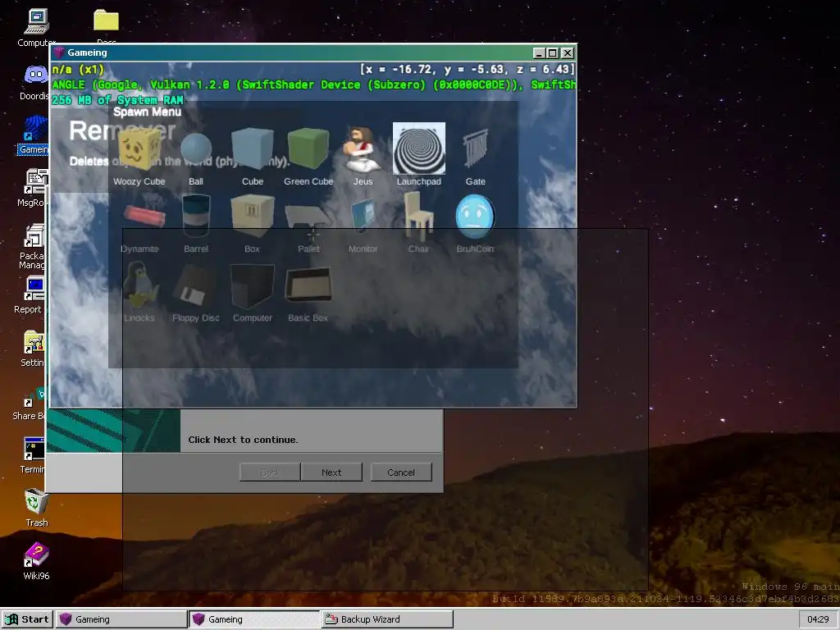The width and height of the screenshot is (840, 630).
Task: Click the Spawn Menu heading text
Action: tap(148, 112)
